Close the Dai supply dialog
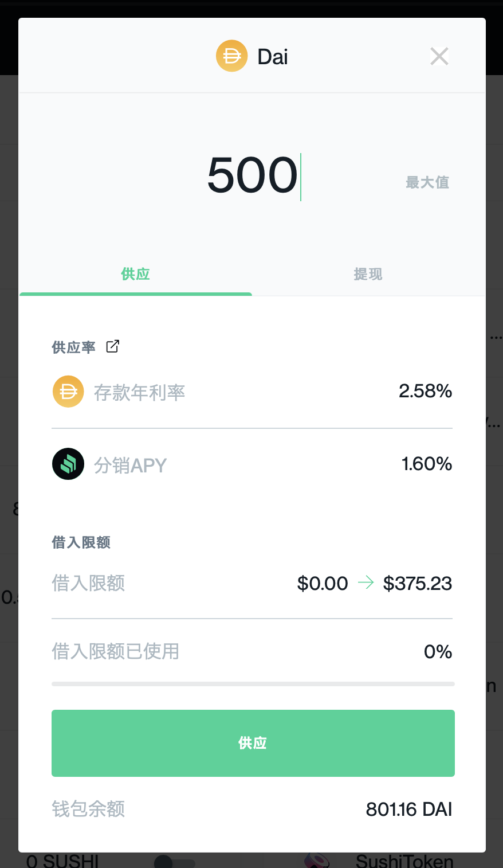The height and width of the screenshot is (868, 503). 439,56
